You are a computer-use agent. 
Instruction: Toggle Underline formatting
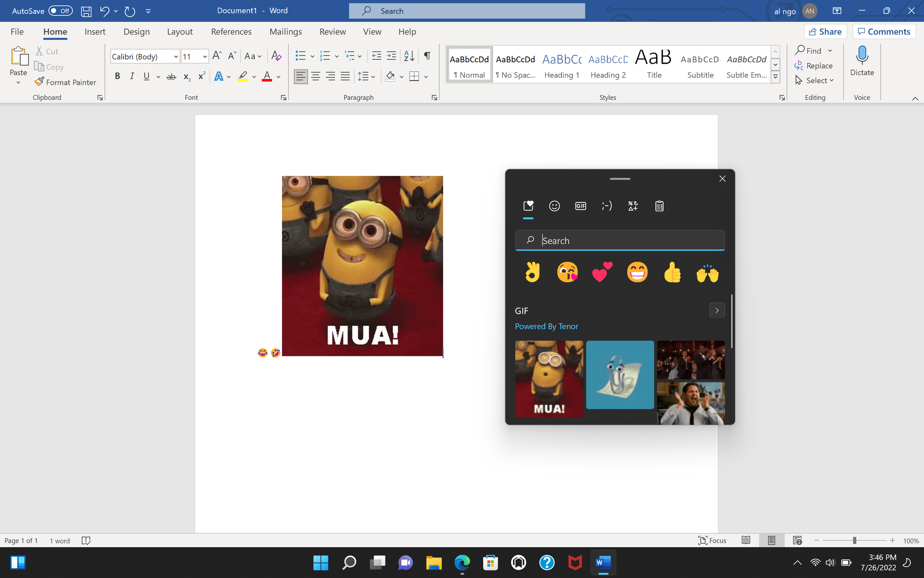point(146,76)
